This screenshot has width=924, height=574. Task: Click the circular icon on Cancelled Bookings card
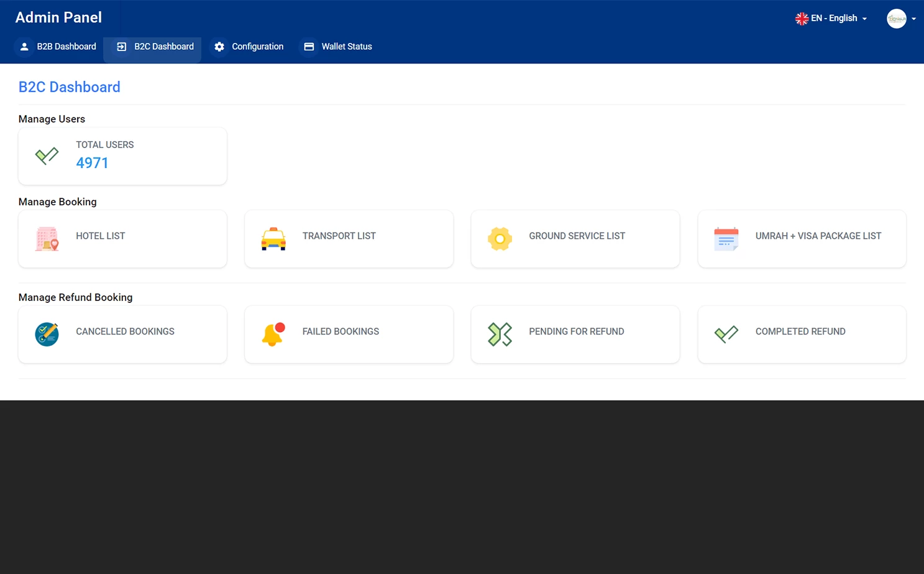click(x=47, y=334)
